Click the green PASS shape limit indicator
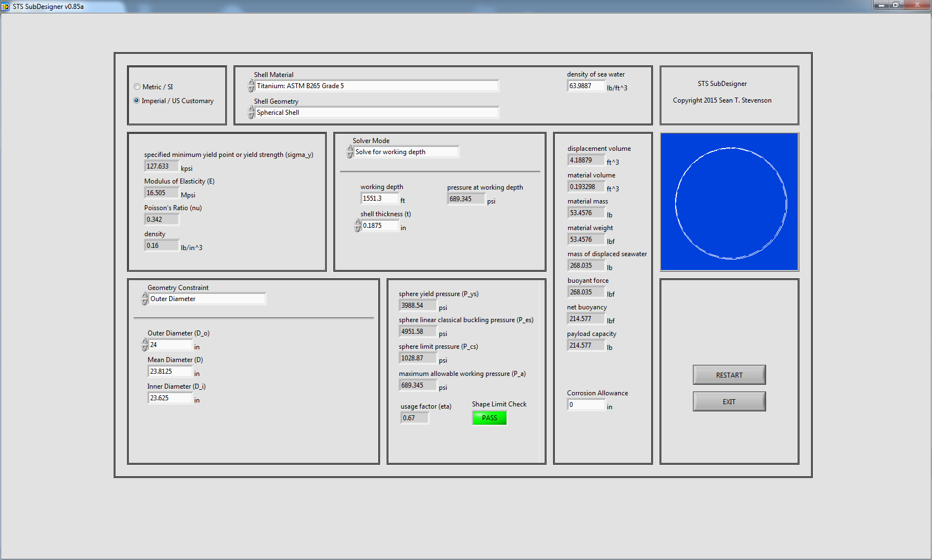 click(489, 418)
